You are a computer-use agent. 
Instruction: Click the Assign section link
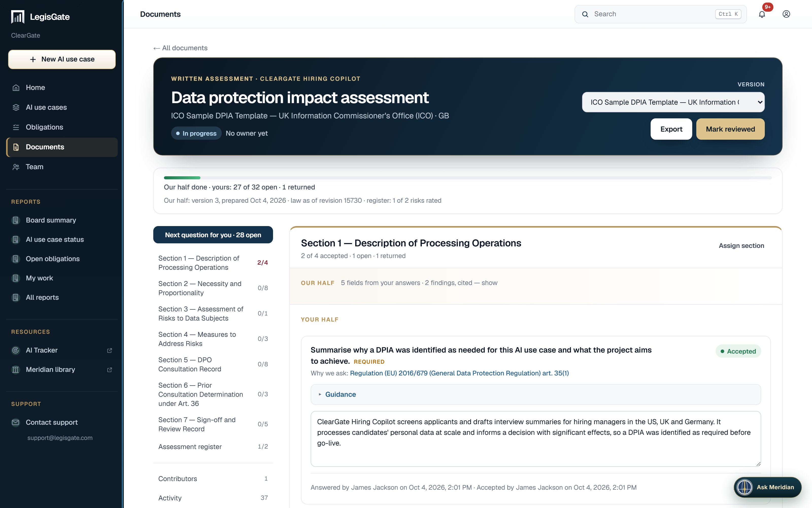point(741,246)
